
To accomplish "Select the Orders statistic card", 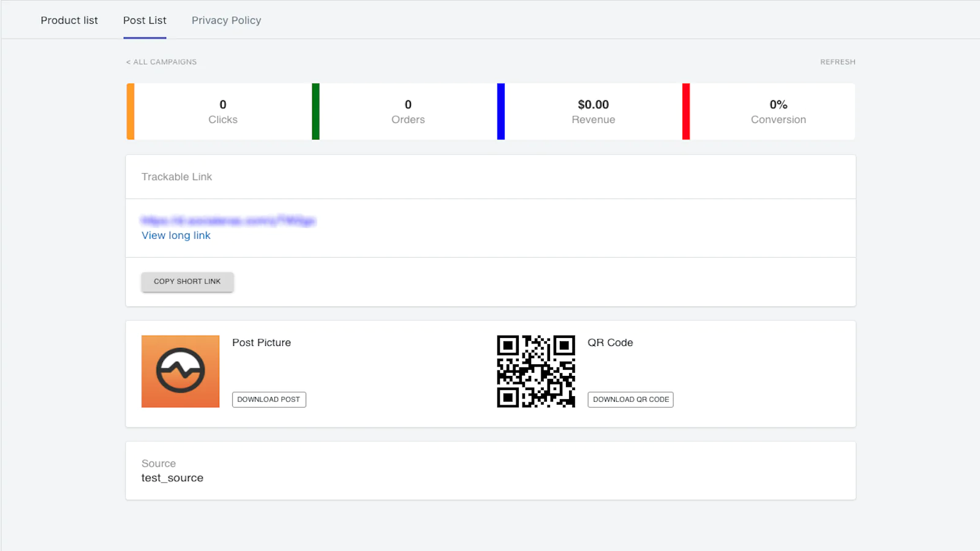I will point(408,111).
